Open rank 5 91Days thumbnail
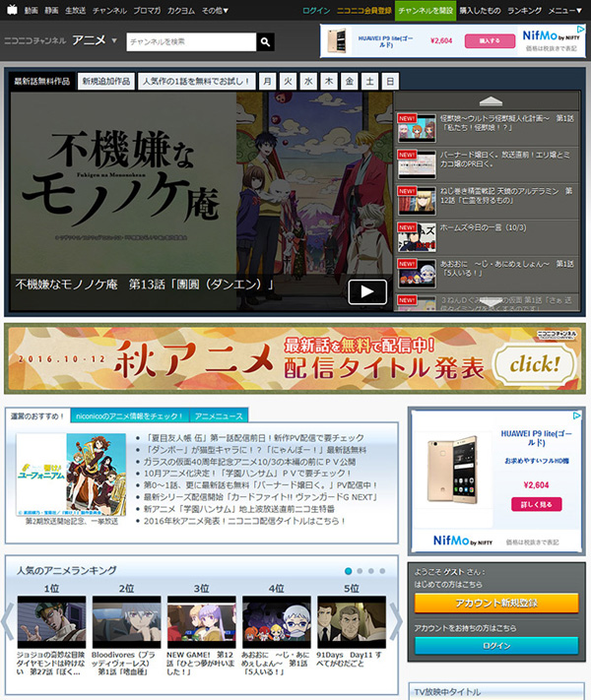 point(352,622)
